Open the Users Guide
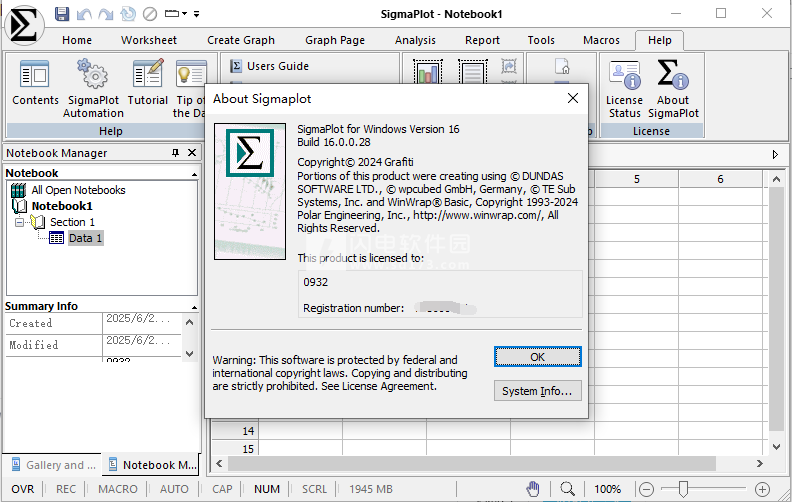The width and height of the screenshot is (792, 502). click(270, 66)
